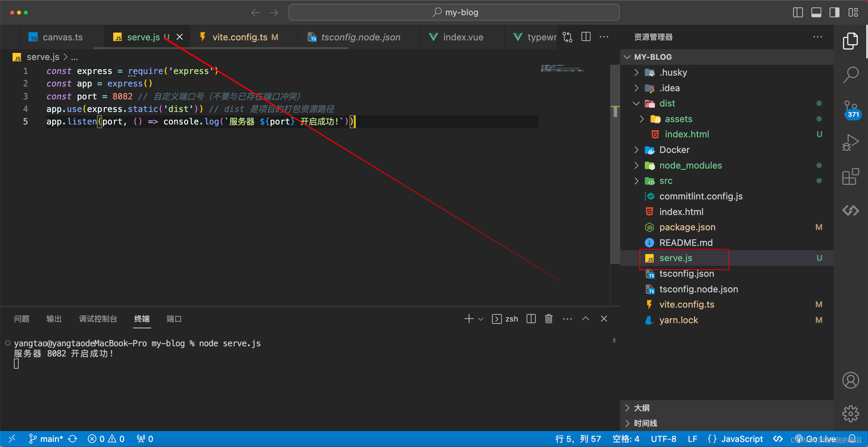Open changes compare icon in editor toolbar
The width and height of the screenshot is (868, 447).
click(x=567, y=37)
